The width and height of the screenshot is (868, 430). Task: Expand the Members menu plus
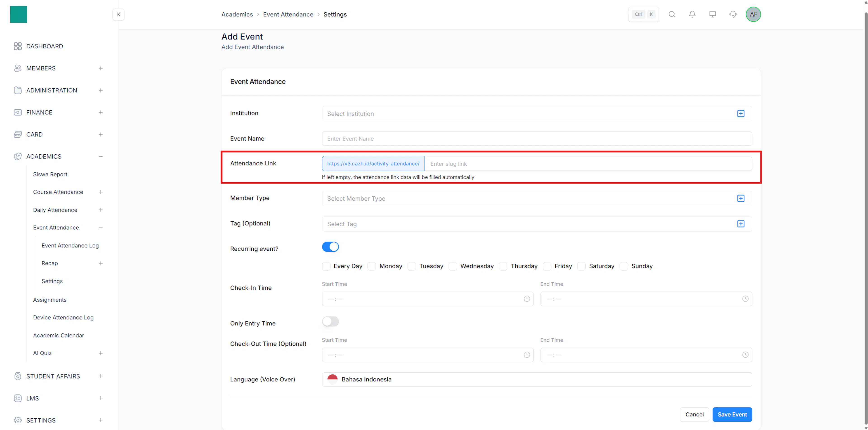tap(100, 68)
